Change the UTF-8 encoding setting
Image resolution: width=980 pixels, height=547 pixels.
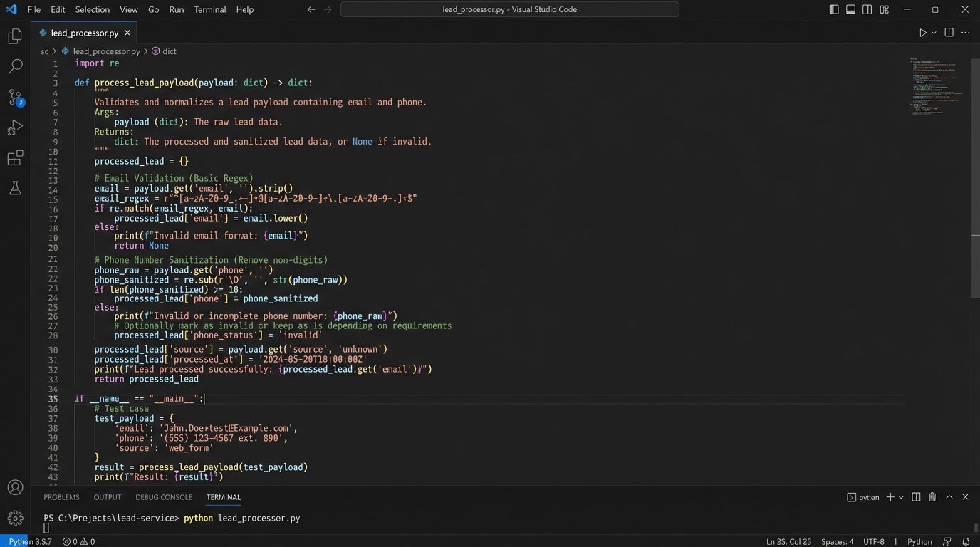[875, 541]
